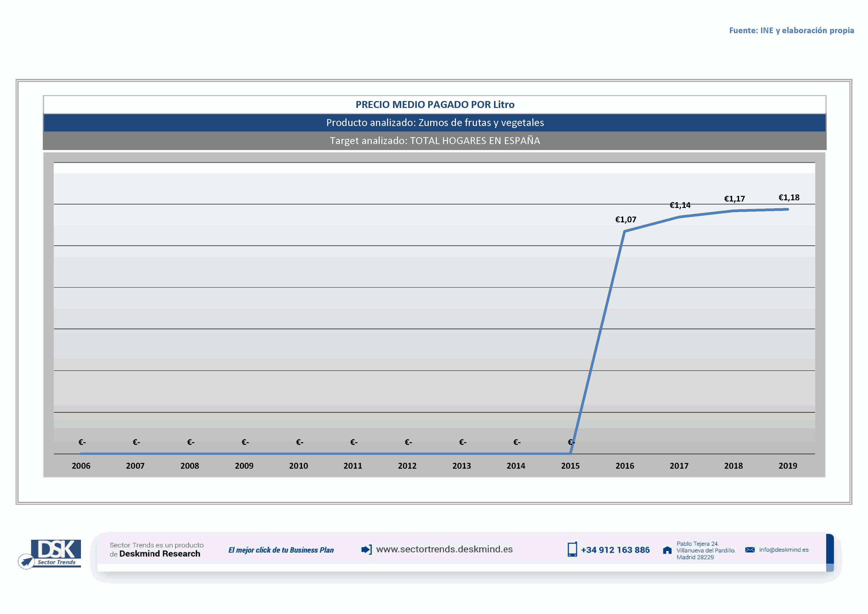Click the +34 912 163 886 phone number
This screenshot has height=614, width=868.
[615, 550]
